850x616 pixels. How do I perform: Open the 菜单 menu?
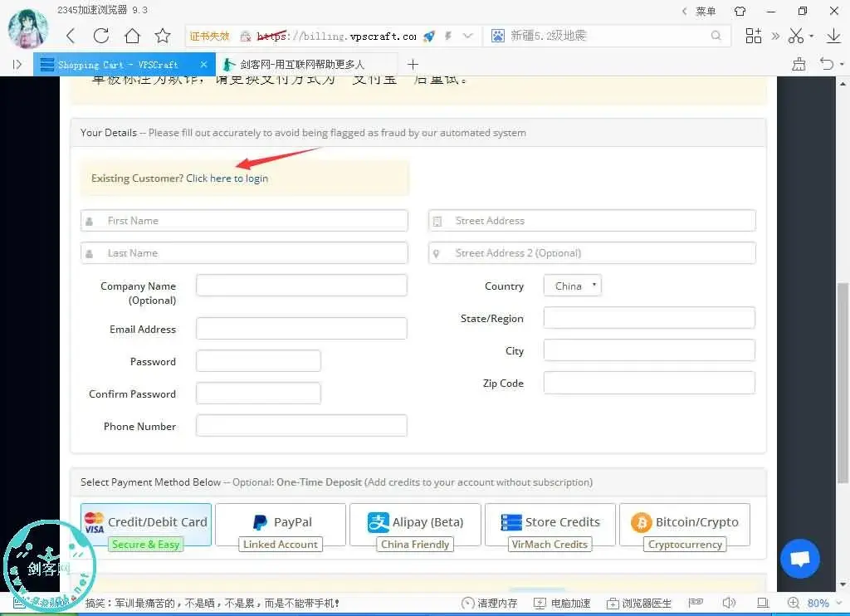pos(706,11)
